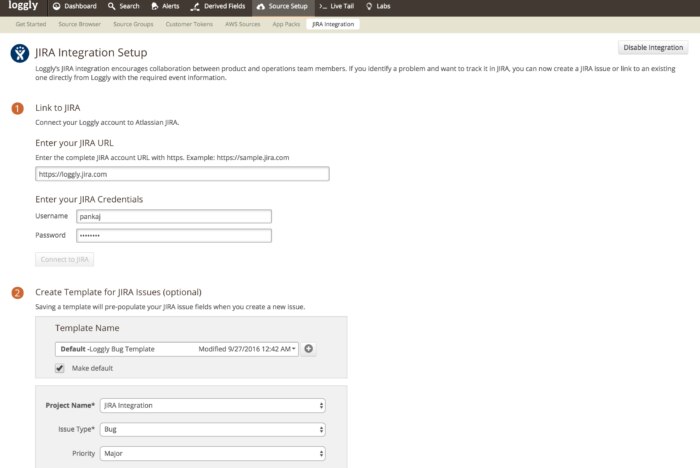
Task: Switch to the Source Browser tab
Action: pyautogui.click(x=79, y=23)
